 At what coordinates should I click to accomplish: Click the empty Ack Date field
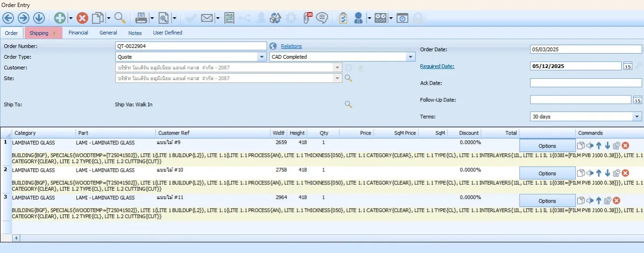[586, 83]
